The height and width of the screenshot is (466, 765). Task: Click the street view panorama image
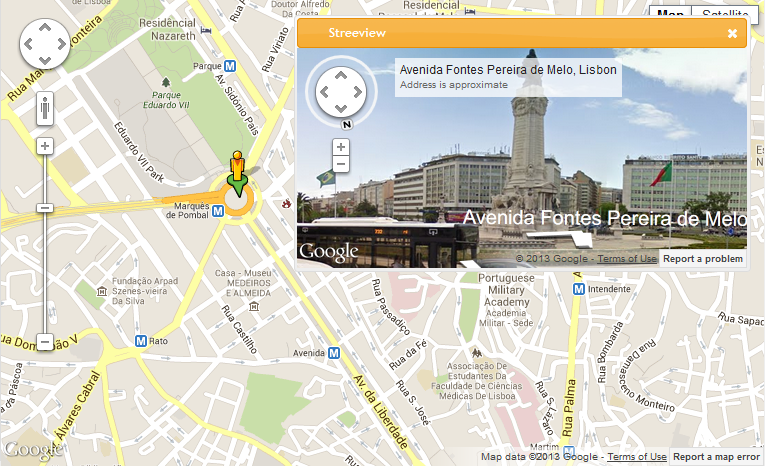coord(522,158)
